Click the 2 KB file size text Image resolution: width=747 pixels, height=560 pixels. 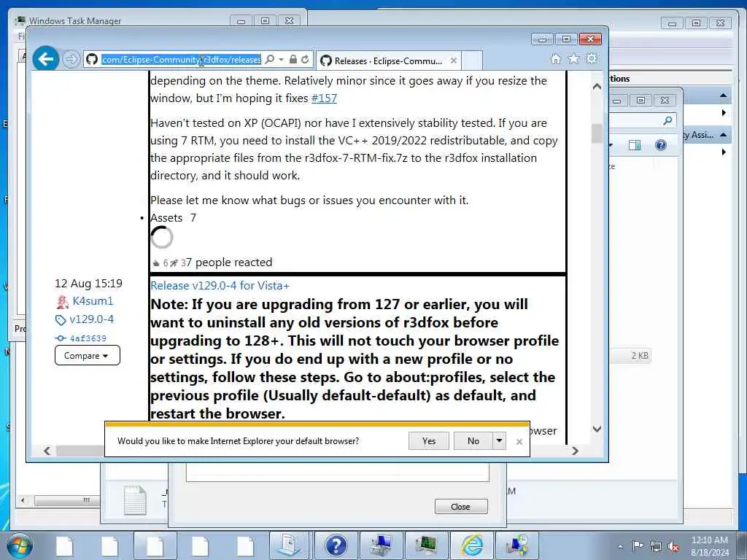tap(640, 356)
